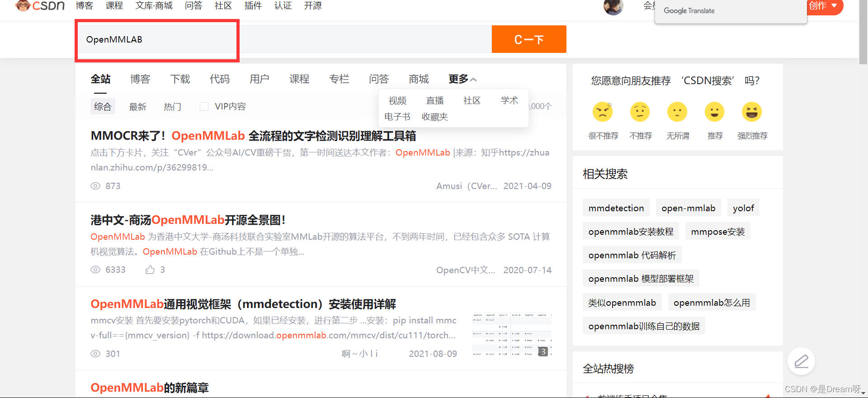Open the OpenMMLab的新篇章 article

click(150, 388)
